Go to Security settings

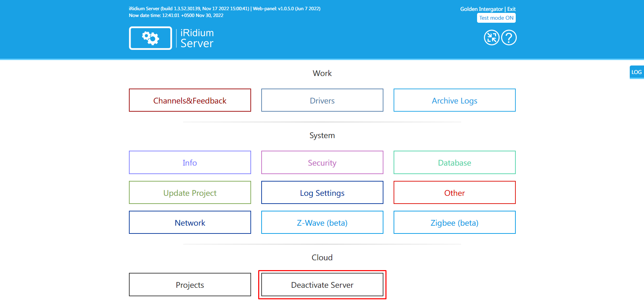[x=322, y=163]
